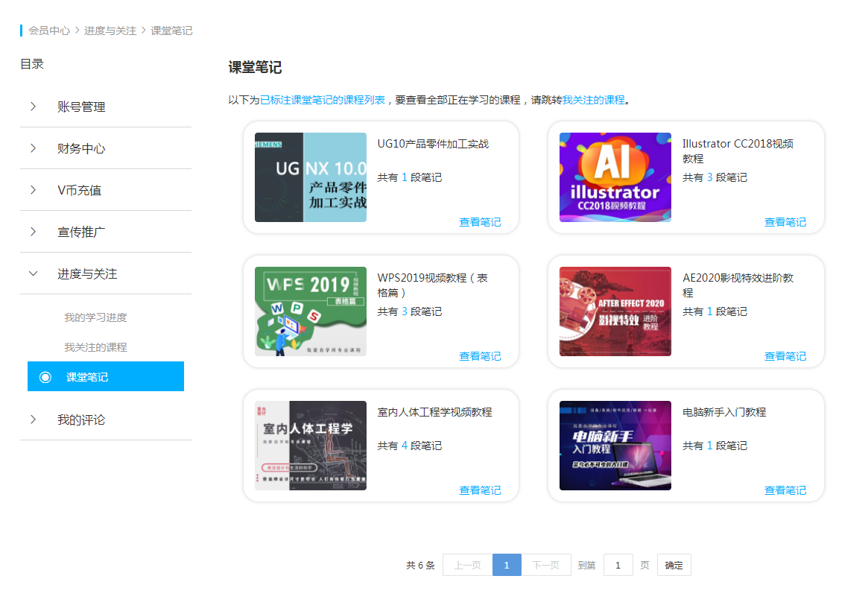
Task: Go to 我的学习进度 submenu item
Action: tap(95, 317)
